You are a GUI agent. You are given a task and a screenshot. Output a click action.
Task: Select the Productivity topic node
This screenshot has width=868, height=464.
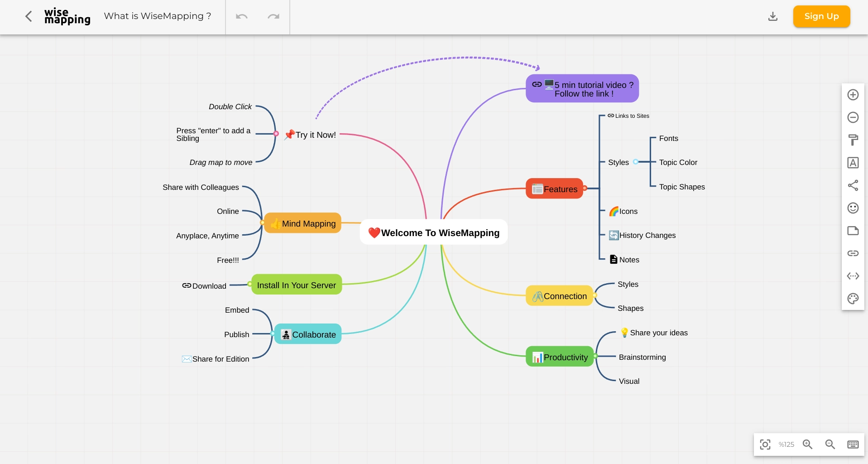tap(560, 357)
